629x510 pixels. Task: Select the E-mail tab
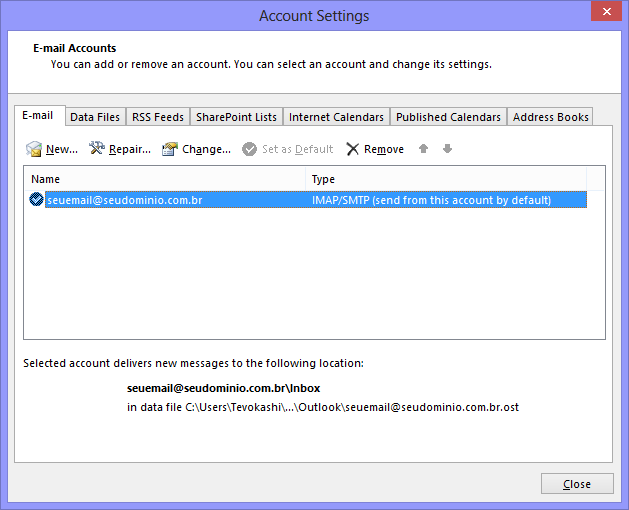click(x=39, y=116)
